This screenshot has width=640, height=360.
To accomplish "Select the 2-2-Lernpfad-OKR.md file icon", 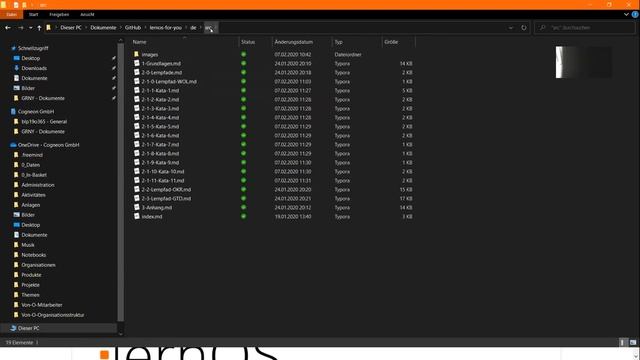I will pyautogui.click(x=137, y=189).
